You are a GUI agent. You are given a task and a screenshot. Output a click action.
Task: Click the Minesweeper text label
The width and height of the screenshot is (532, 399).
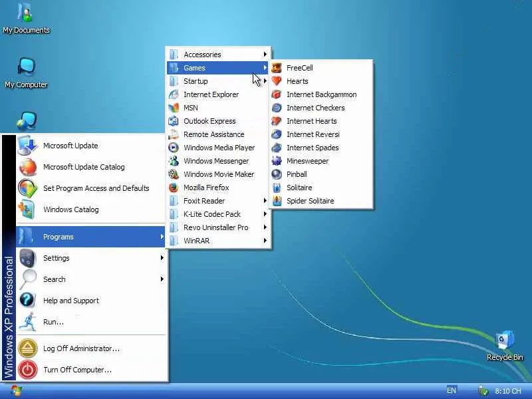308,161
